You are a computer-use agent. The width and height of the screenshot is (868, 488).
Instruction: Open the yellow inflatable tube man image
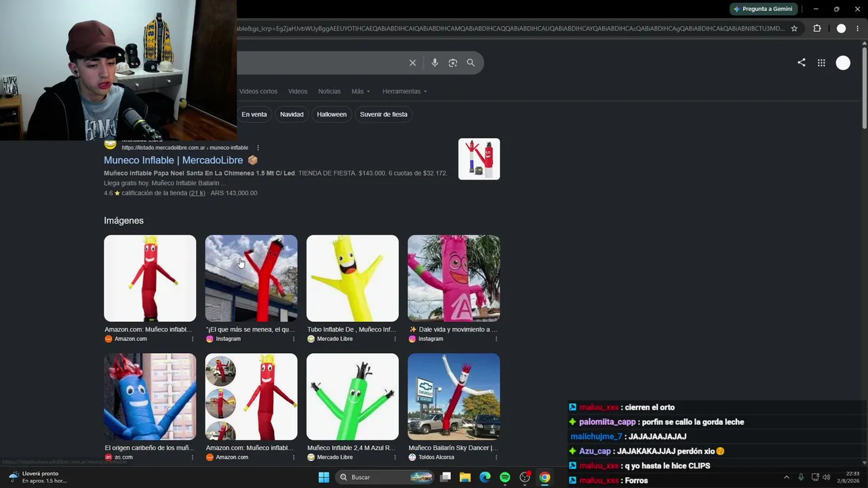(x=353, y=279)
